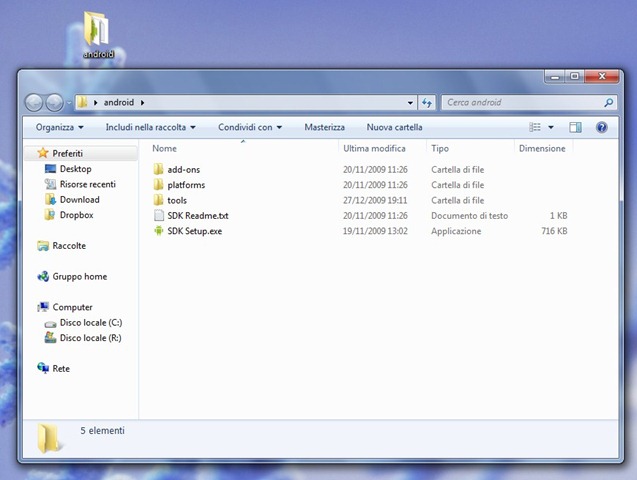Screen dimensions: 637x480
Task: Open Download in the sidebar
Action: point(80,200)
